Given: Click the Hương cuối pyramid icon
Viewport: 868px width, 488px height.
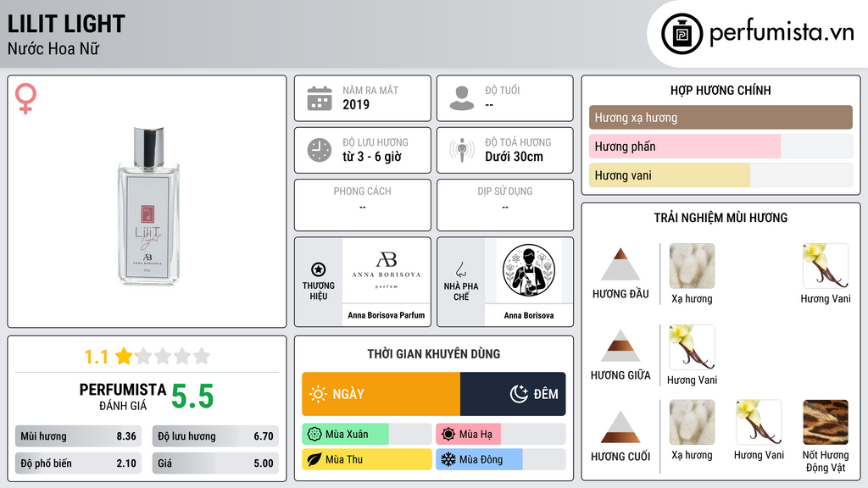Looking at the screenshot, I should pyautogui.click(x=620, y=427).
